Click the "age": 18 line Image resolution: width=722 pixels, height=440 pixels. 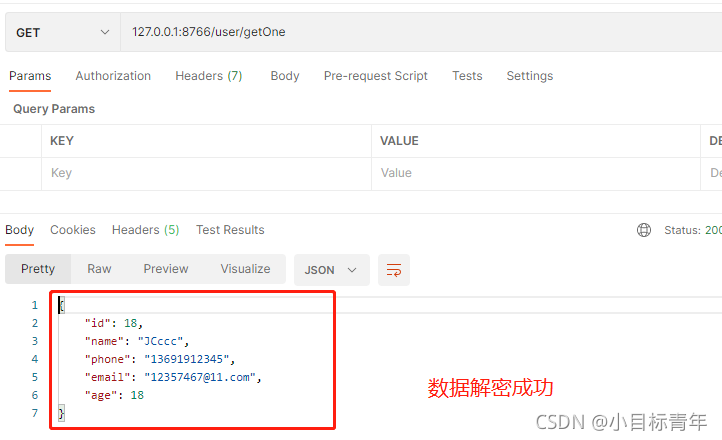tap(114, 395)
